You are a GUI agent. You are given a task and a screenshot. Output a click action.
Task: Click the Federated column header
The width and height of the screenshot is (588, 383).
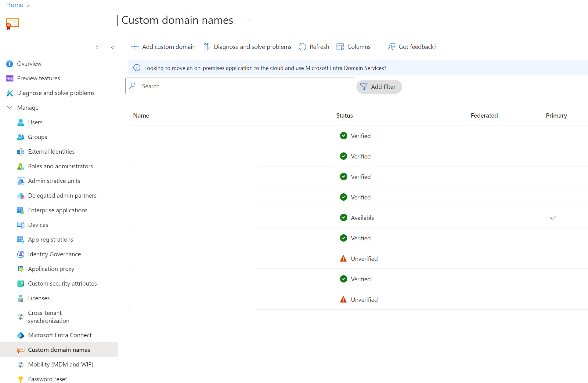point(484,115)
